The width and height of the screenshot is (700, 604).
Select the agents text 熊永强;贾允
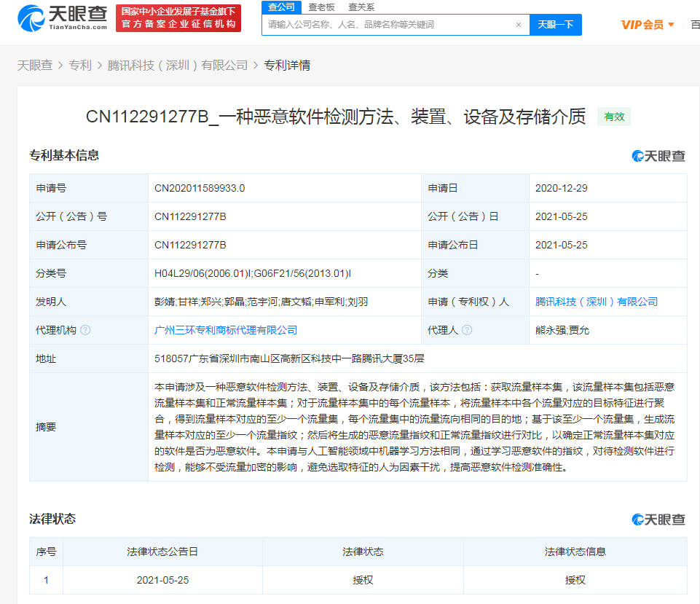(562, 330)
